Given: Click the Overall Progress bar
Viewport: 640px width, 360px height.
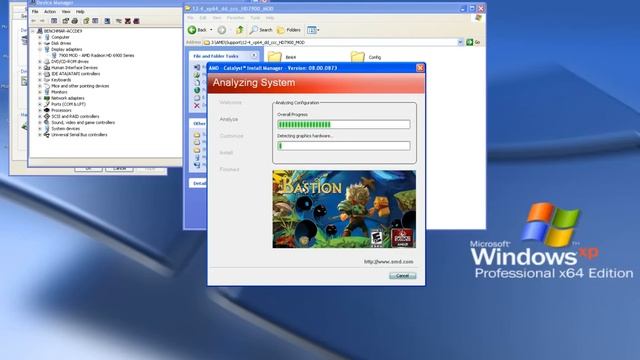Looking at the screenshot, I should pos(344,124).
